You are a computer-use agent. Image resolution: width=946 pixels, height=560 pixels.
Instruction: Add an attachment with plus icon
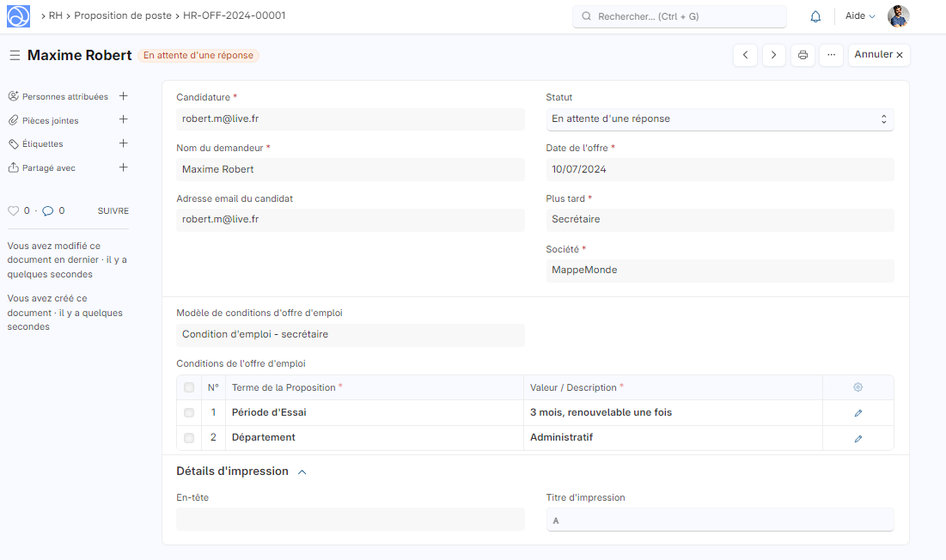pos(123,120)
